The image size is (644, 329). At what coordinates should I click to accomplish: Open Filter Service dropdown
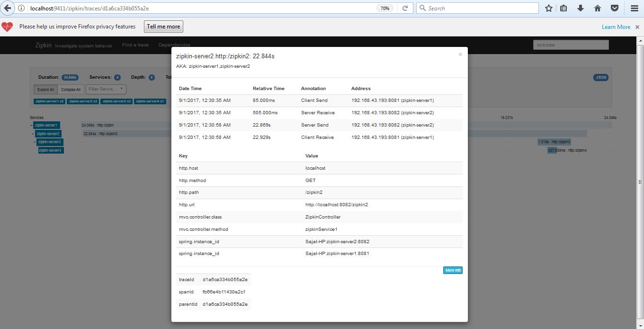point(106,89)
